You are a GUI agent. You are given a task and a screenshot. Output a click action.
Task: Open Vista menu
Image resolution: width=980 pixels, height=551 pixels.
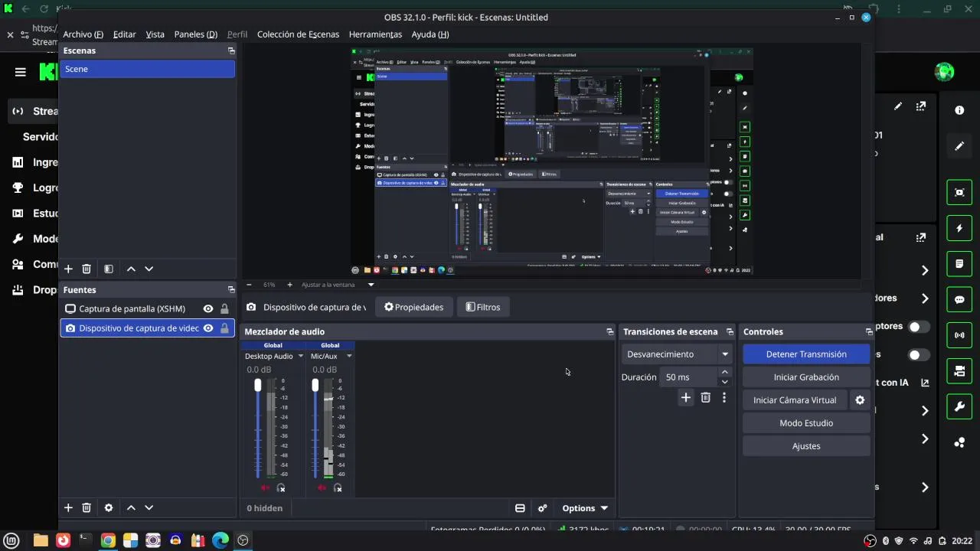(x=155, y=34)
